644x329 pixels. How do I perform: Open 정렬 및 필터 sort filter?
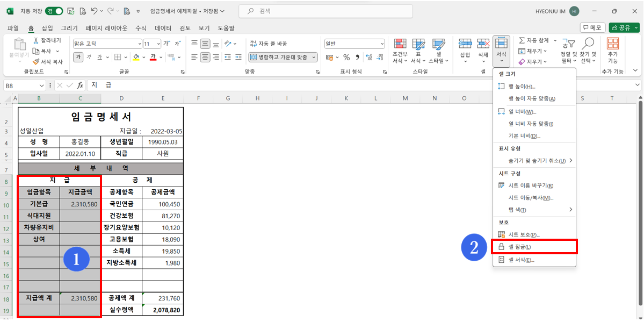click(568, 50)
